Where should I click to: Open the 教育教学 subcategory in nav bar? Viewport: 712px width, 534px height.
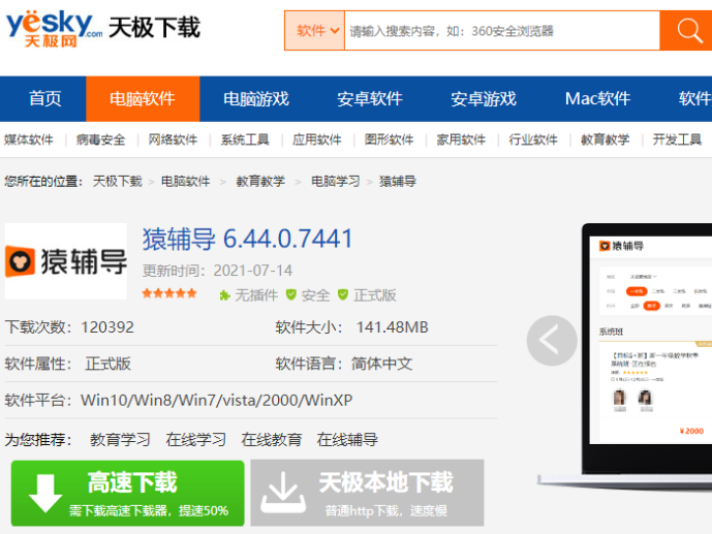(x=605, y=139)
